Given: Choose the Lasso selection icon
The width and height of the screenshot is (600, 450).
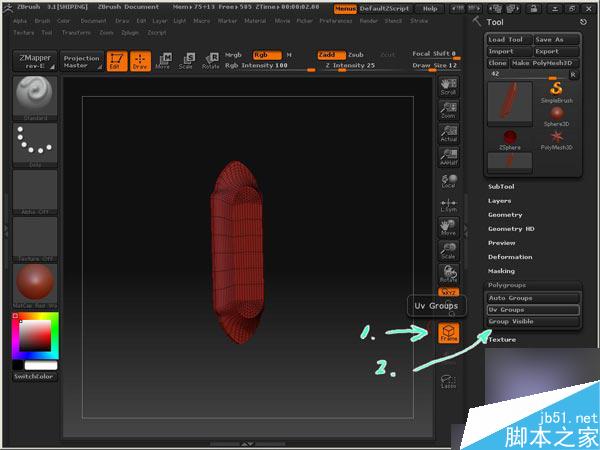Looking at the screenshot, I should 448,382.
